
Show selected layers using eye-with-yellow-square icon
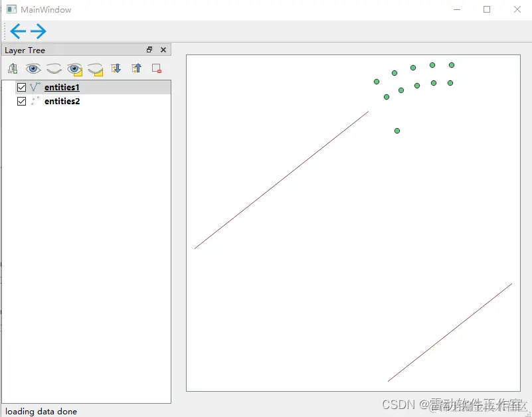(x=75, y=69)
